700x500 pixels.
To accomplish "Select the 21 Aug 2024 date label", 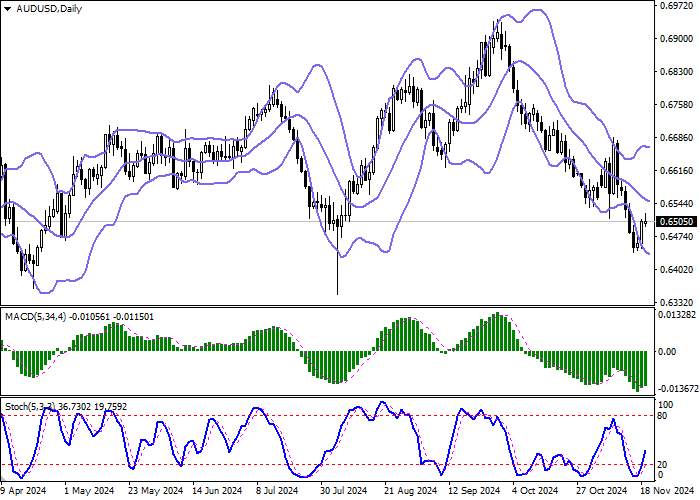I will pos(411,491).
